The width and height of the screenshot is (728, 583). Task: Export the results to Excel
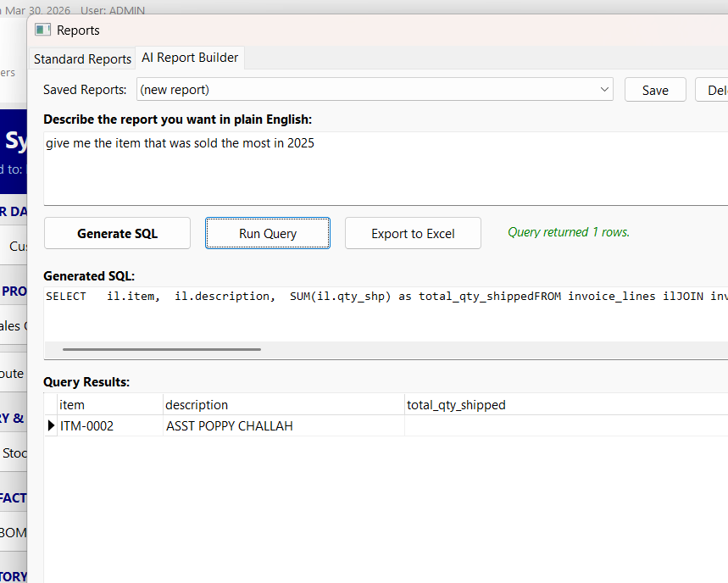(x=413, y=232)
